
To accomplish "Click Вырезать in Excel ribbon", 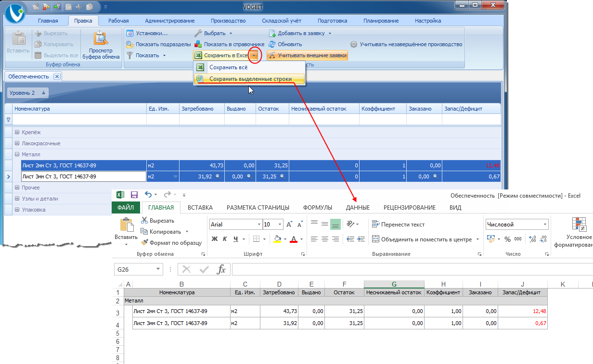I will (x=157, y=221).
